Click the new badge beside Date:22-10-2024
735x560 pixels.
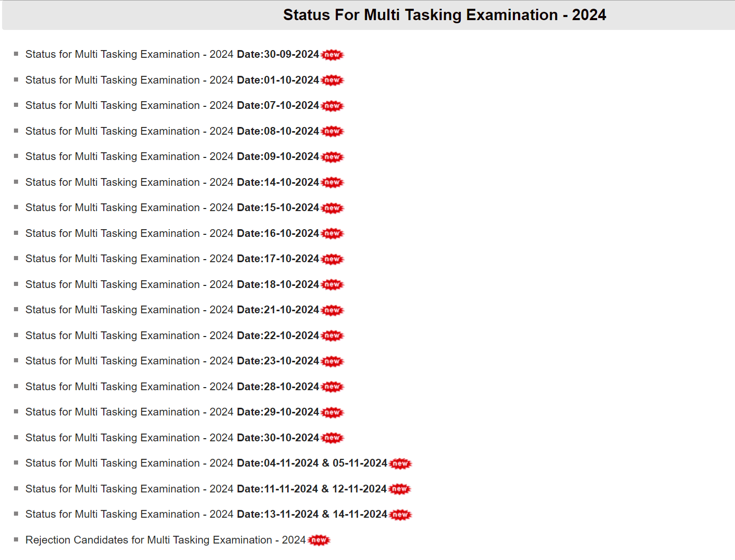click(x=332, y=335)
